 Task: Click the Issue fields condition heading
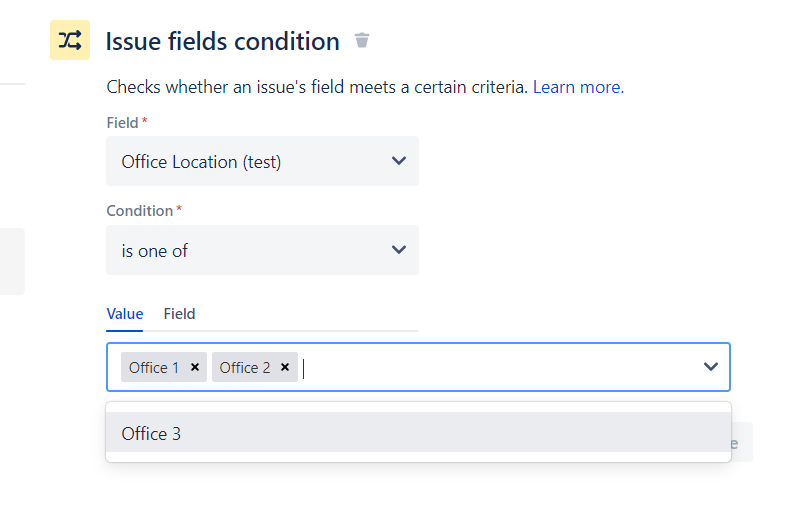pos(222,41)
